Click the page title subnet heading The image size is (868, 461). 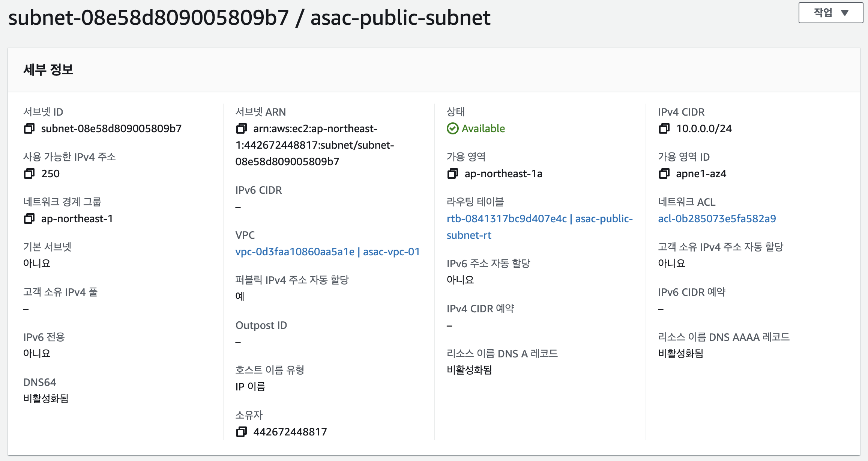pyautogui.click(x=249, y=18)
